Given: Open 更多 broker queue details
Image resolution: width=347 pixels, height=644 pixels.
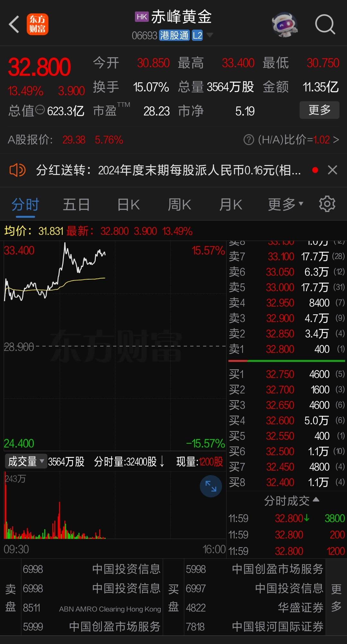Looking at the screenshot, I should coord(336,598).
